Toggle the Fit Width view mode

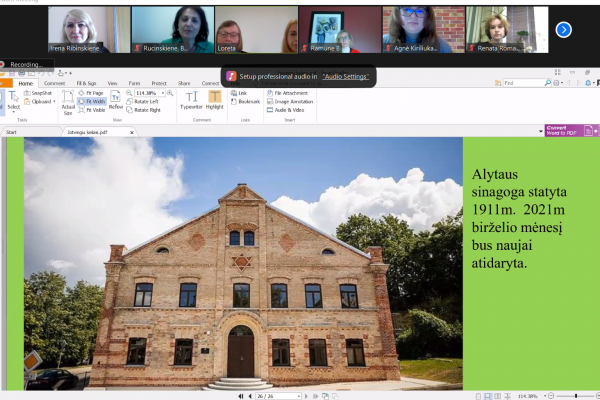(91, 101)
